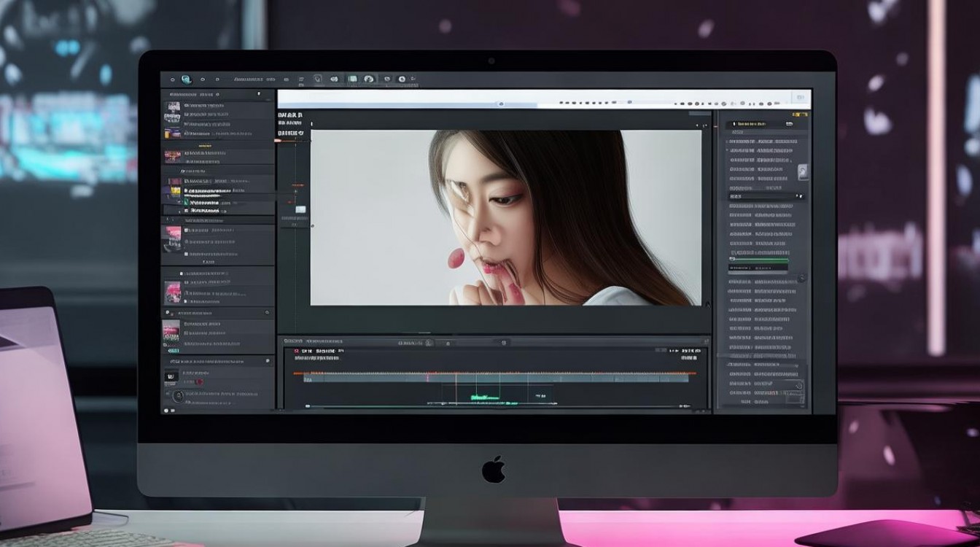Toggle the small circle at screen's bottom-left corner
The width and height of the screenshot is (980, 547).
pos(166,411)
